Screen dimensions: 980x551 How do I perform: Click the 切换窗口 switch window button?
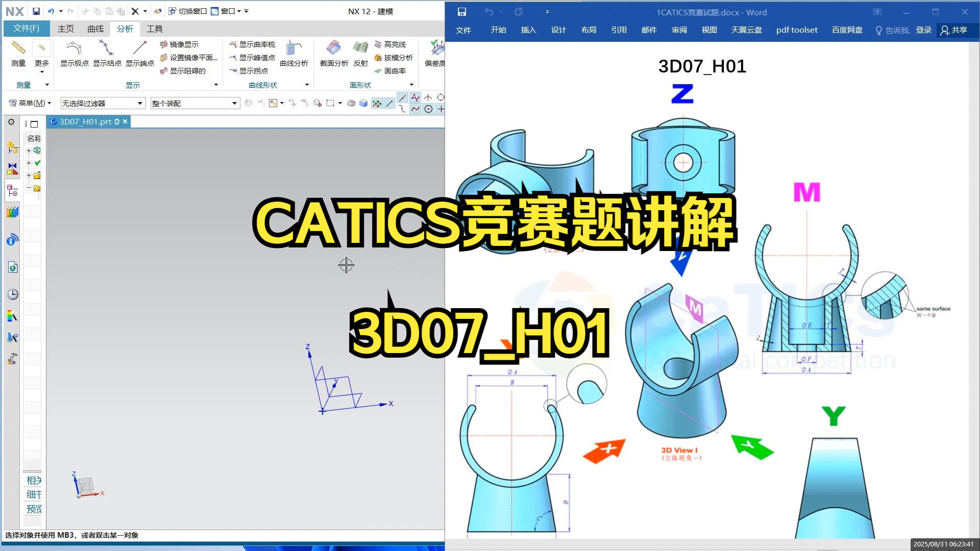click(x=188, y=11)
